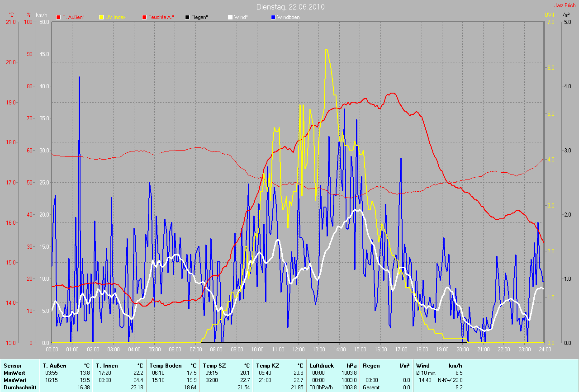
Task: Click the red T. Außen legend square
Action: (58, 17)
